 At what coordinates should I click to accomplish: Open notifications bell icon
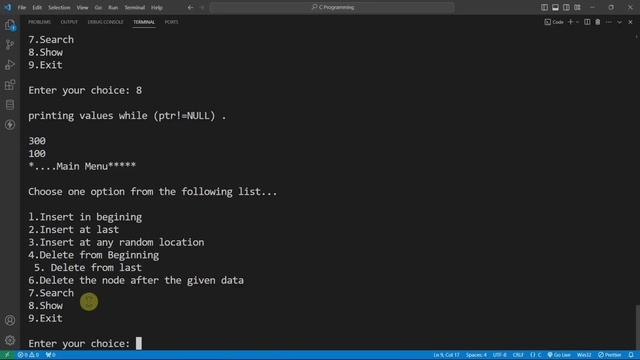(631, 355)
